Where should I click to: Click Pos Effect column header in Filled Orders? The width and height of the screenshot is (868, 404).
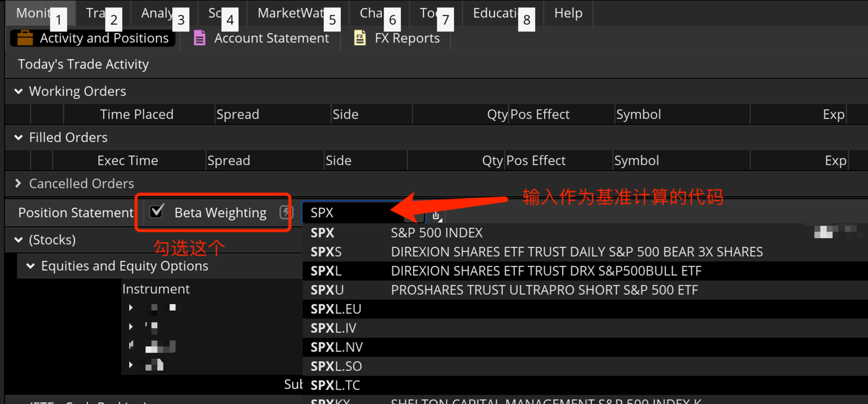point(558,160)
